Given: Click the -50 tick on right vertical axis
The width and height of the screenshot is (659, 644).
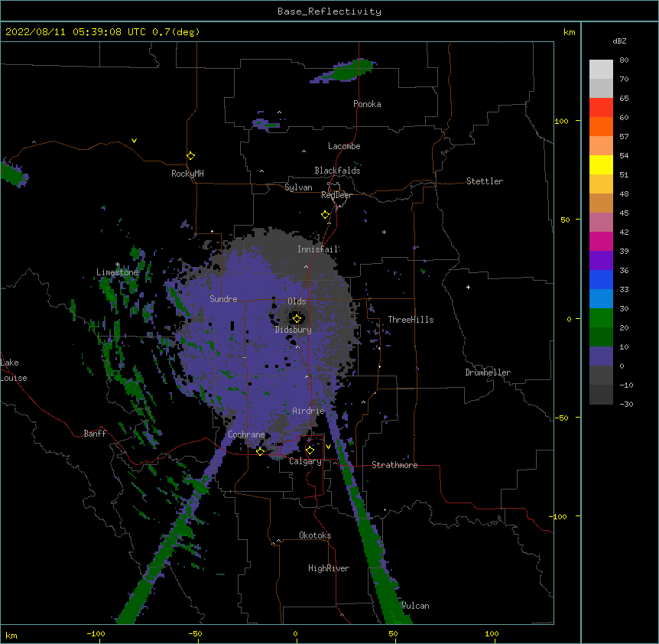Looking at the screenshot, I should tap(561, 418).
